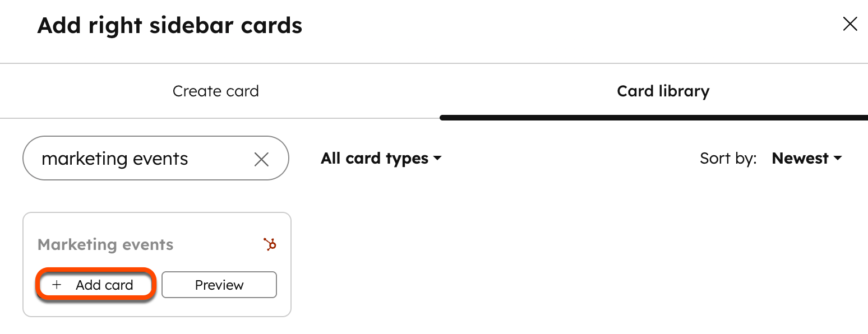Open the Sort by Newest dropdown
868x334 pixels.
(x=806, y=159)
